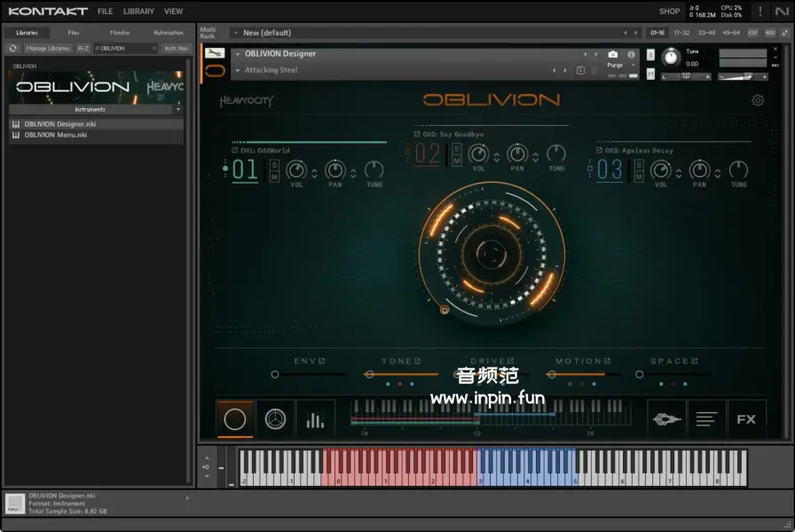Mute channel 02 with M button
Screen dimensions: 795x532
tap(457, 160)
